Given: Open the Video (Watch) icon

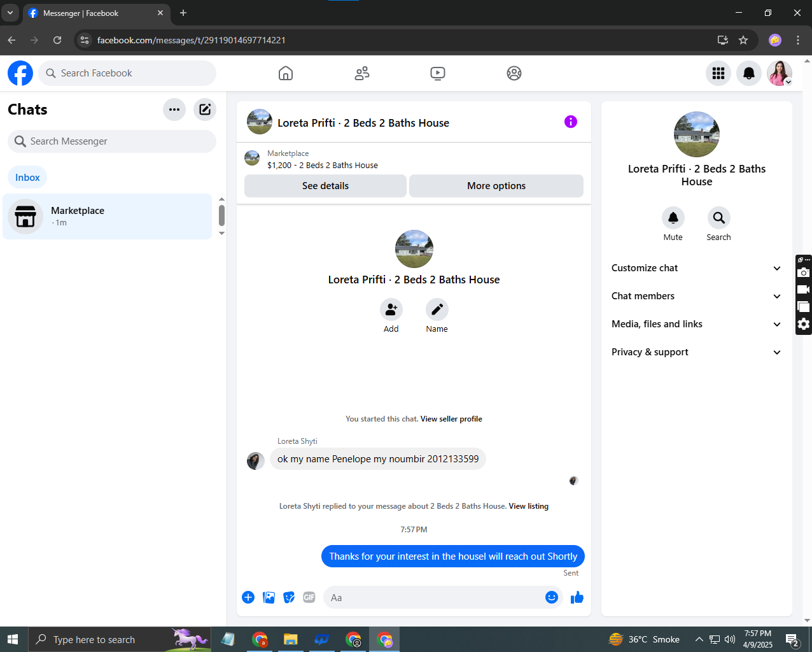Looking at the screenshot, I should click(438, 73).
